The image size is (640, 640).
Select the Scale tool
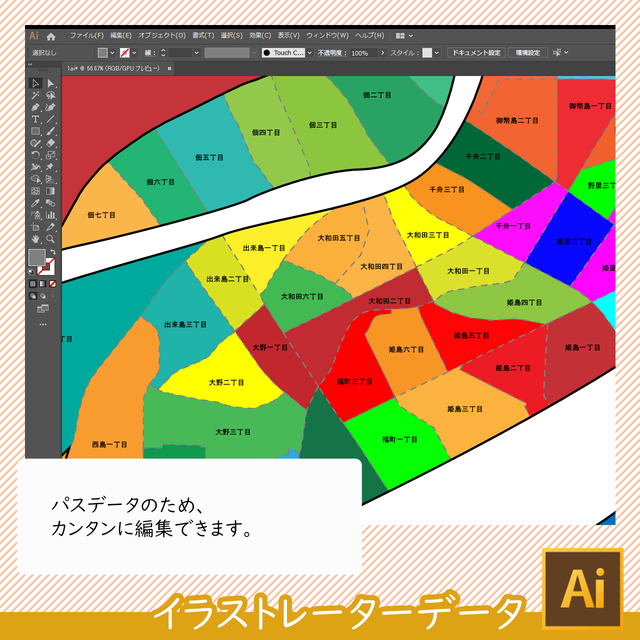pos(51,155)
